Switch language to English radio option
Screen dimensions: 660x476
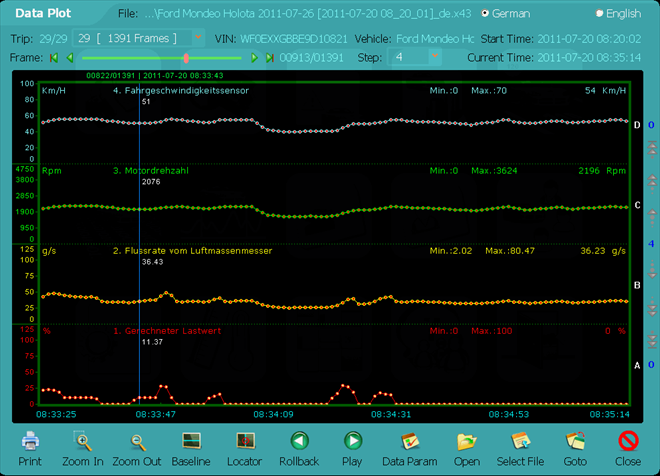[601, 14]
